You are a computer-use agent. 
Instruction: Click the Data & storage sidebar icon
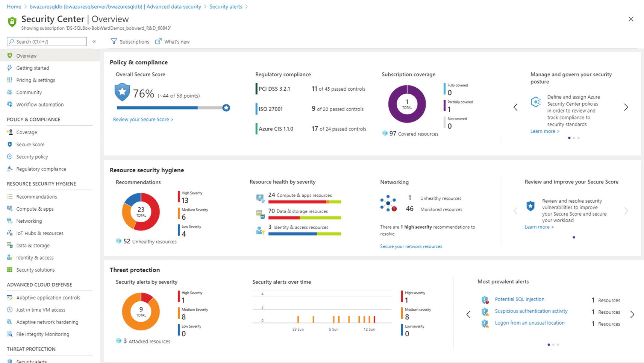pos(10,245)
